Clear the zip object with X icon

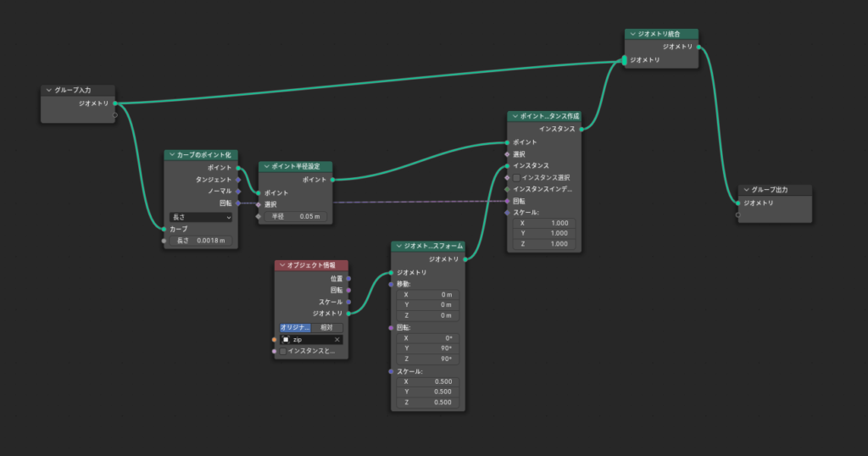coord(337,340)
